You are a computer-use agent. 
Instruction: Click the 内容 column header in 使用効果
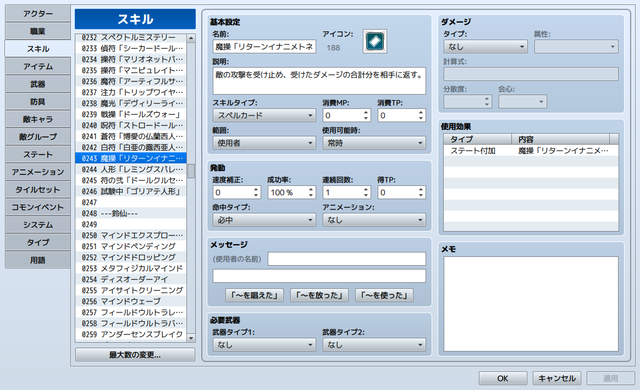coord(560,139)
